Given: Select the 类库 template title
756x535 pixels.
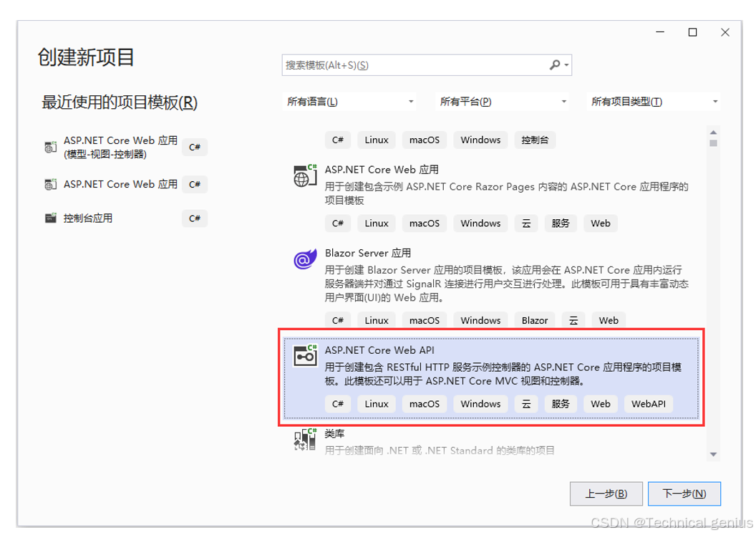Looking at the screenshot, I should 334,434.
